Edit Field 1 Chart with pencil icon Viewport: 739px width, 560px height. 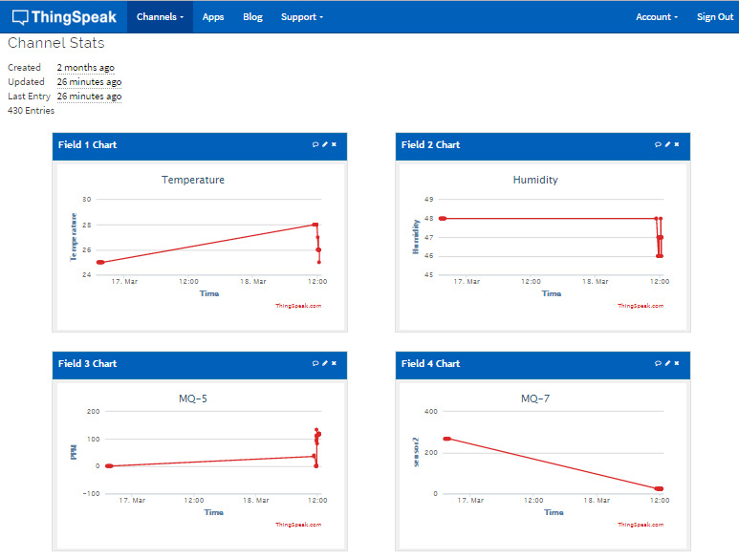pyautogui.click(x=325, y=144)
